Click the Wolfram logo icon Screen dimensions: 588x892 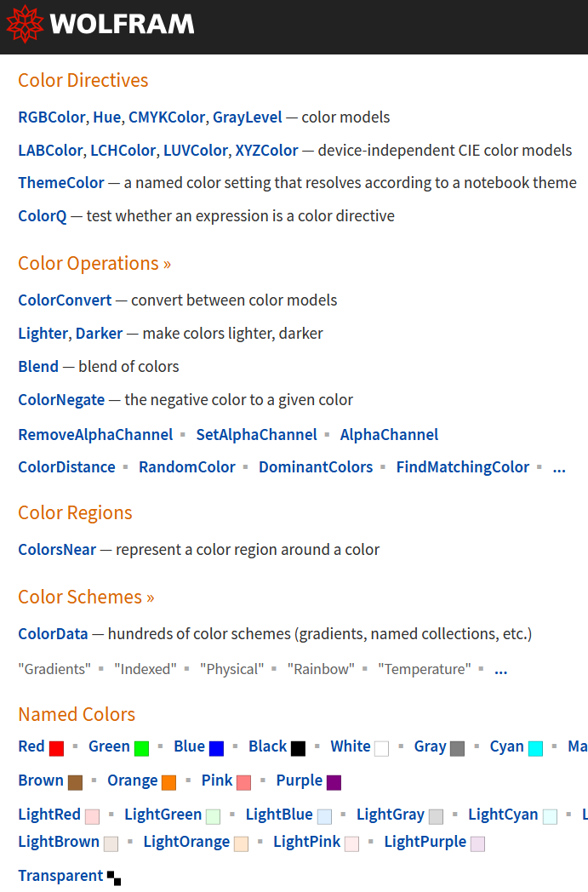point(25,24)
